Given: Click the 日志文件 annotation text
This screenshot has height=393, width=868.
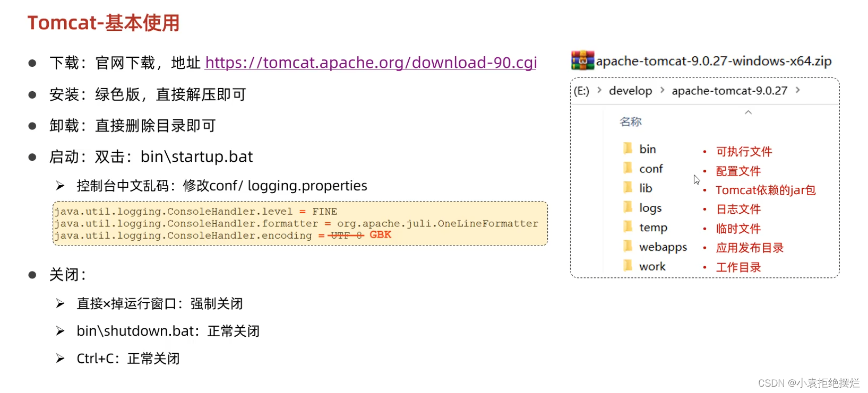Looking at the screenshot, I should [x=738, y=209].
